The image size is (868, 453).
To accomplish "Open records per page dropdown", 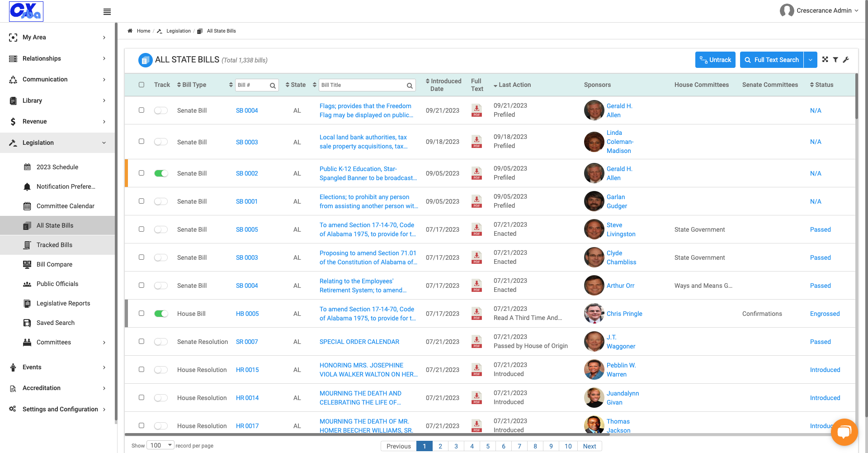I will [160, 445].
